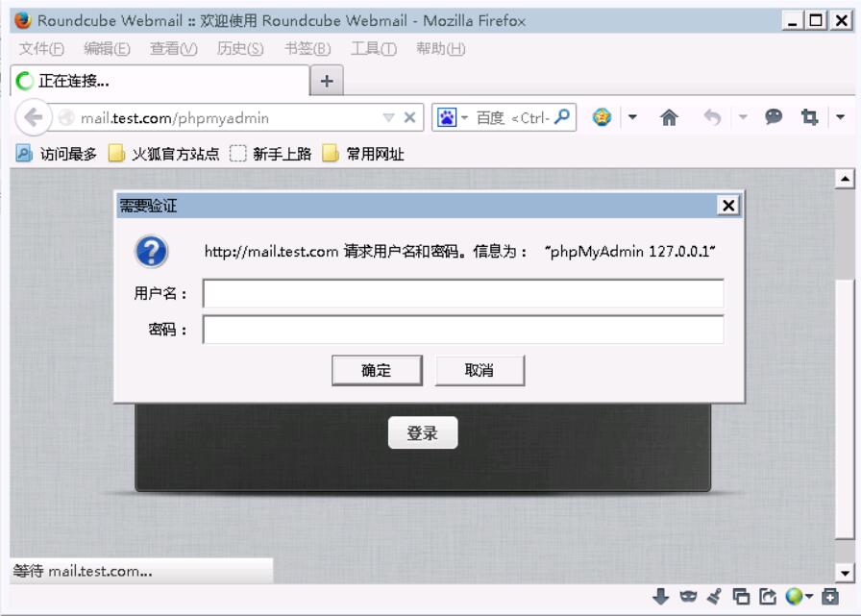
Task: Click the 访问最多 bookmark icon
Action: (x=24, y=154)
